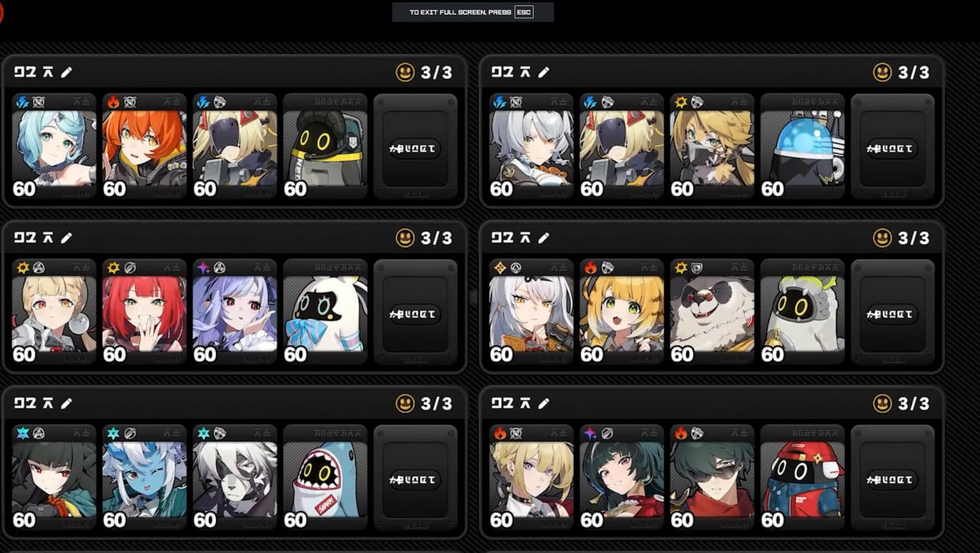The image size is (980, 553).
Task: Click the ESC key label in fullscreen notice
Action: tap(524, 12)
